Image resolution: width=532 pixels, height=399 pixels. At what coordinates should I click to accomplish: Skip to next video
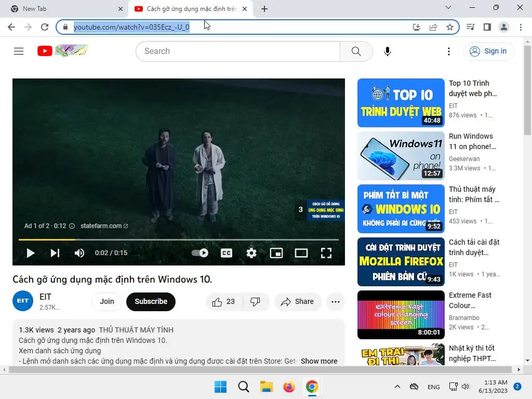point(55,253)
